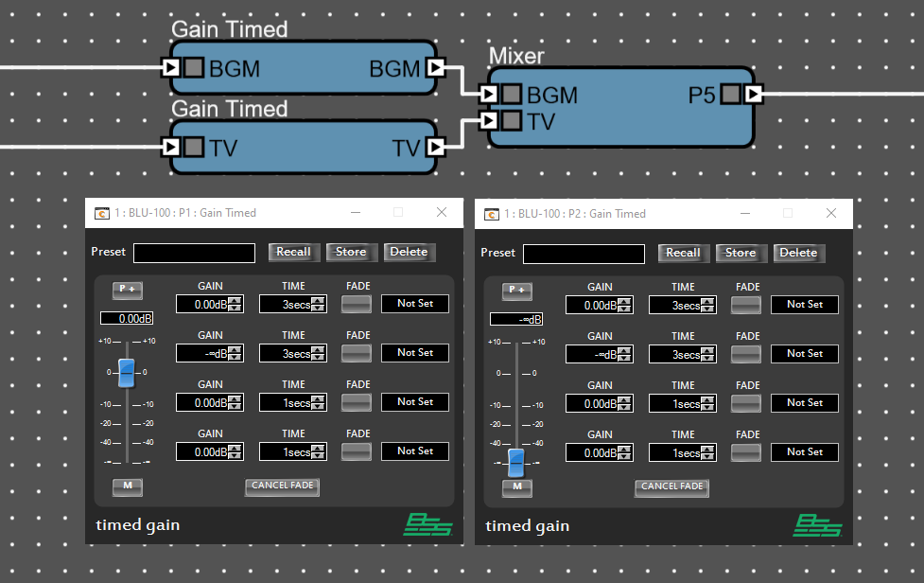Image resolution: width=924 pixels, height=583 pixels.
Task: Click the BSS logo in P2 window
Action: (x=817, y=525)
